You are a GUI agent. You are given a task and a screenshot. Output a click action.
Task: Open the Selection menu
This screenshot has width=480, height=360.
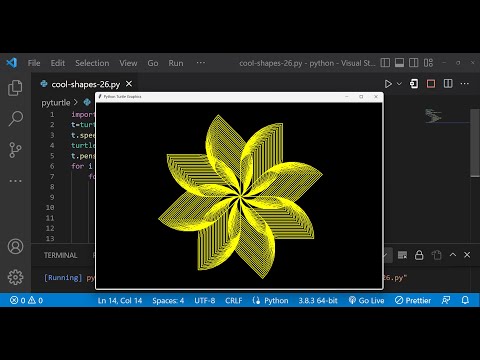(x=92, y=63)
